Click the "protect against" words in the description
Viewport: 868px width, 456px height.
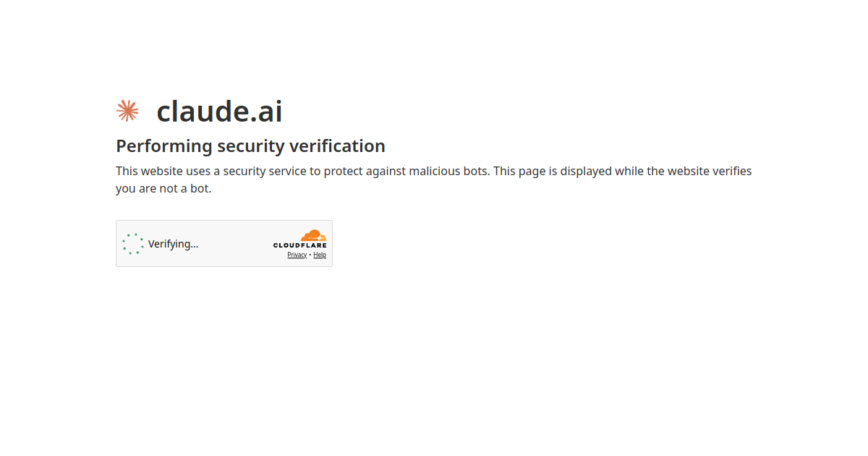click(x=365, y=172)
